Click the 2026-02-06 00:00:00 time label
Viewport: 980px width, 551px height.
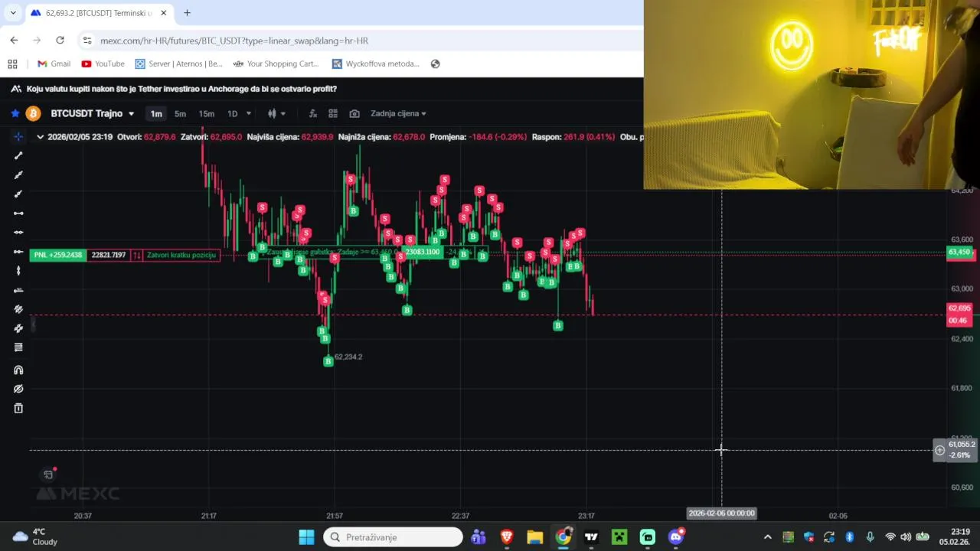coord(721,514)
